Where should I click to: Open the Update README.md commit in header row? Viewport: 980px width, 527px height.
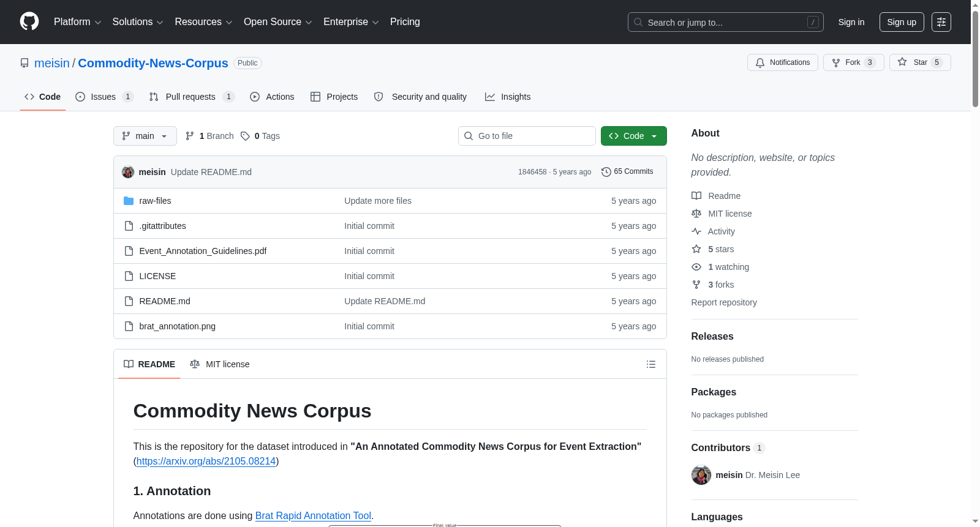[211, 172]
